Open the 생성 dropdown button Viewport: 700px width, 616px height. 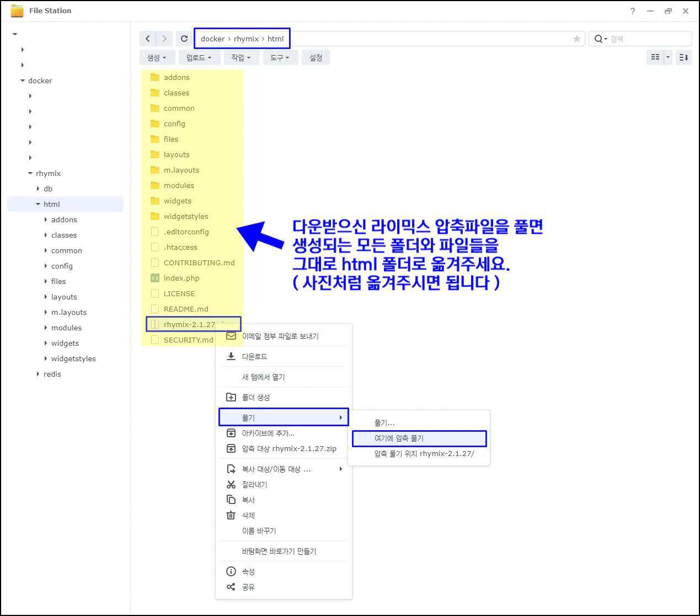157,57
